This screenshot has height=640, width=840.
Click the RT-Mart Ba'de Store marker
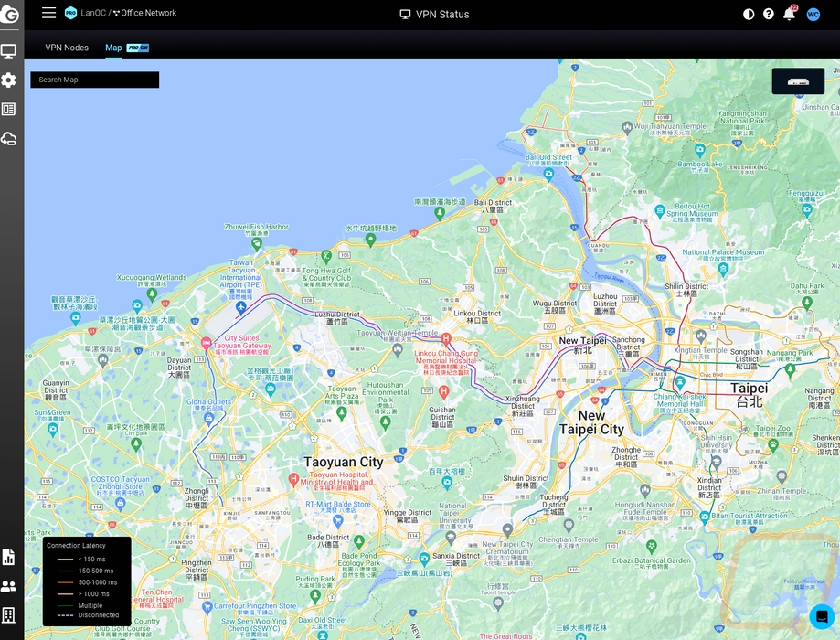[337, 520]
